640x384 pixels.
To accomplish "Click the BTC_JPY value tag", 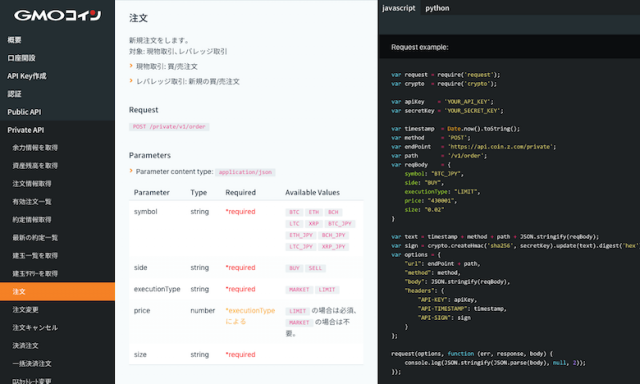I will [340, 224].
